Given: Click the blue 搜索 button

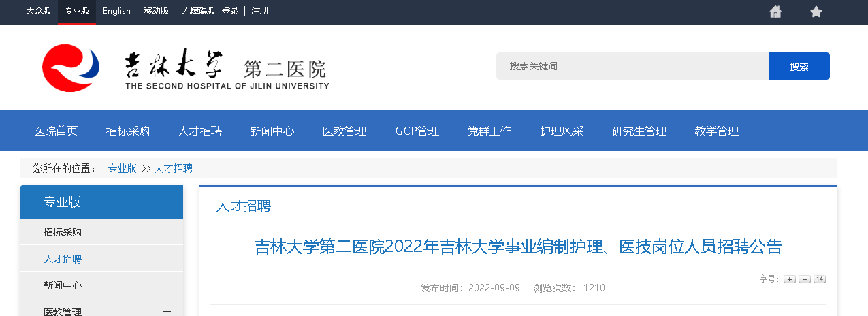Looking at the screenshot, I should [x=799, y=66].
